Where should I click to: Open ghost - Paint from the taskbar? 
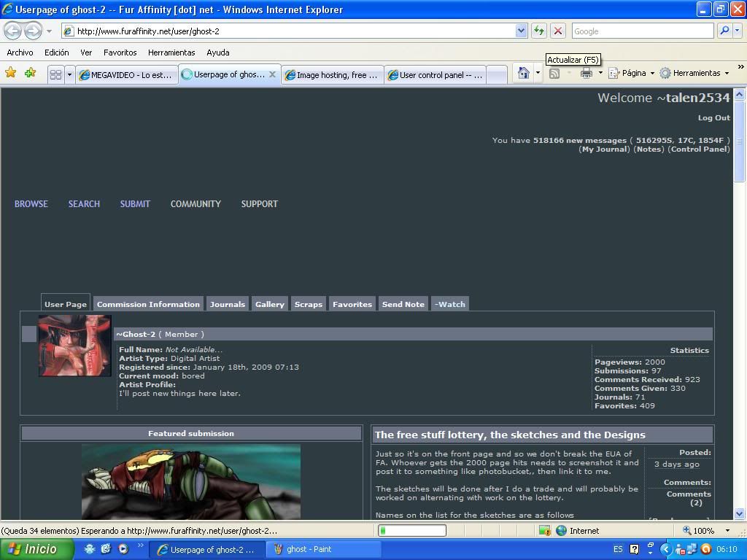[x=324, y=549]
